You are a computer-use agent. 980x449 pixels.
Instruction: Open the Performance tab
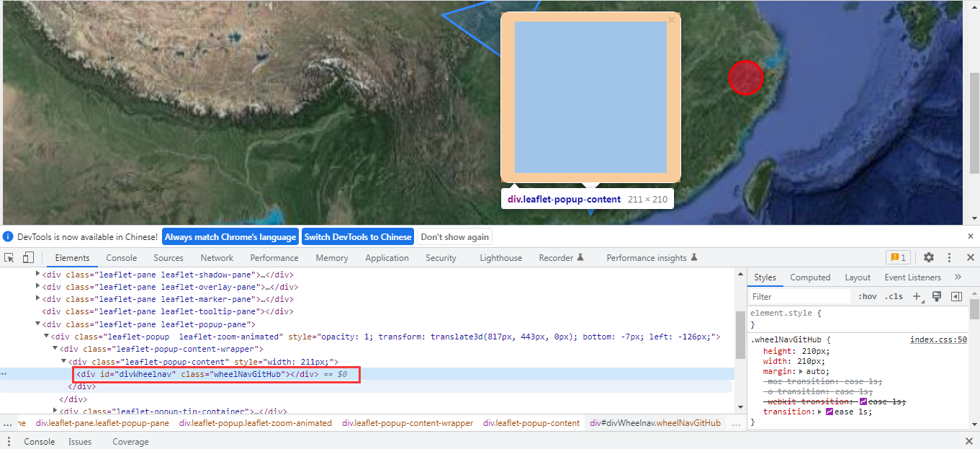[274, 258]
